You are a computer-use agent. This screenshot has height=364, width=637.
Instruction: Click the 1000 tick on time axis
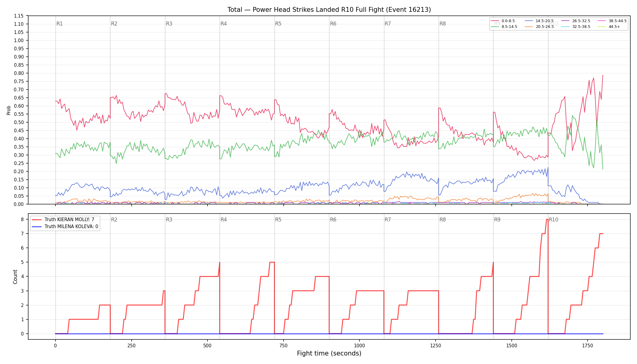coord(359,345)
